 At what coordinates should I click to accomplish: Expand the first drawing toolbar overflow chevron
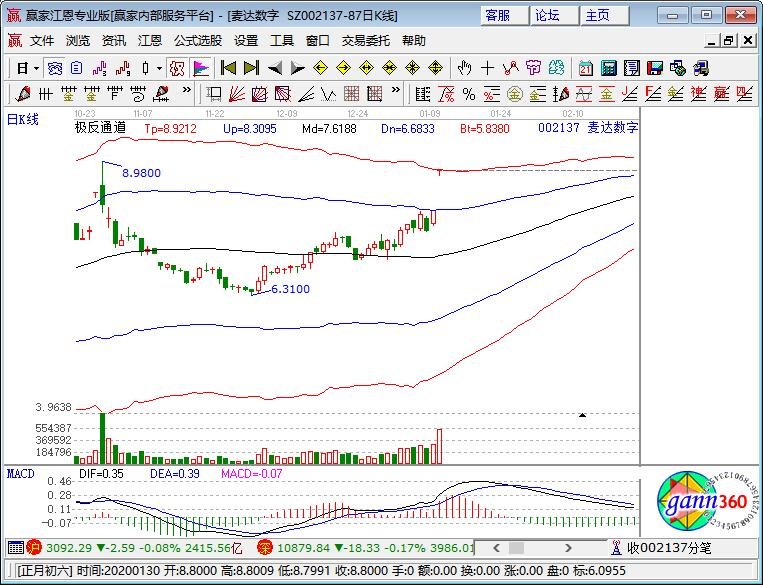pyautogui.click(x=186, y=90)
